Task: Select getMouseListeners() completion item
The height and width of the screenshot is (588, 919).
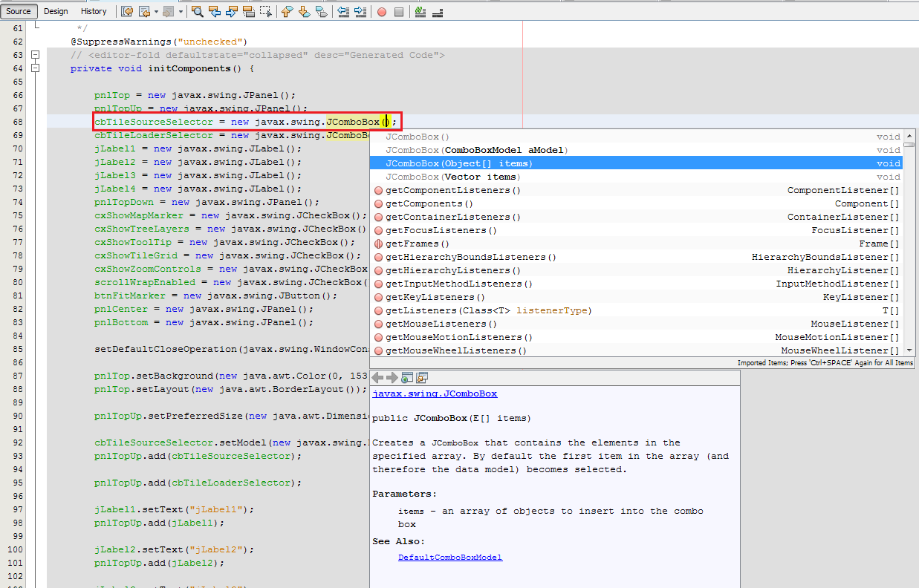Action: (637, 324)
